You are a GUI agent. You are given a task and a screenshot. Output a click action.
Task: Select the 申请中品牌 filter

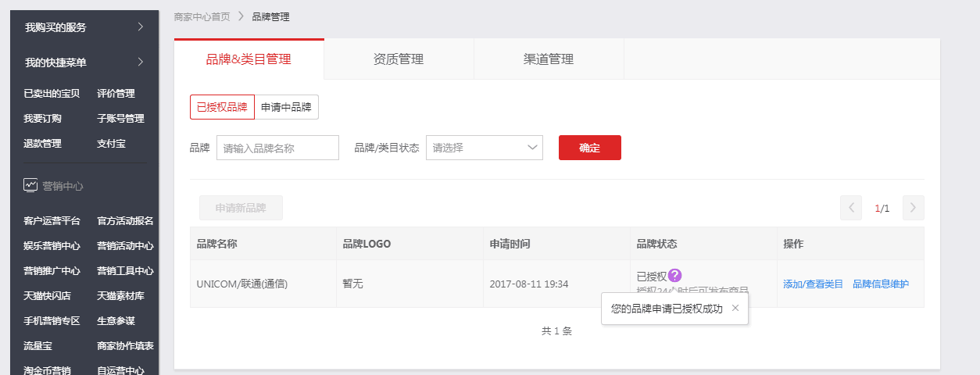[x=287, y=107]
